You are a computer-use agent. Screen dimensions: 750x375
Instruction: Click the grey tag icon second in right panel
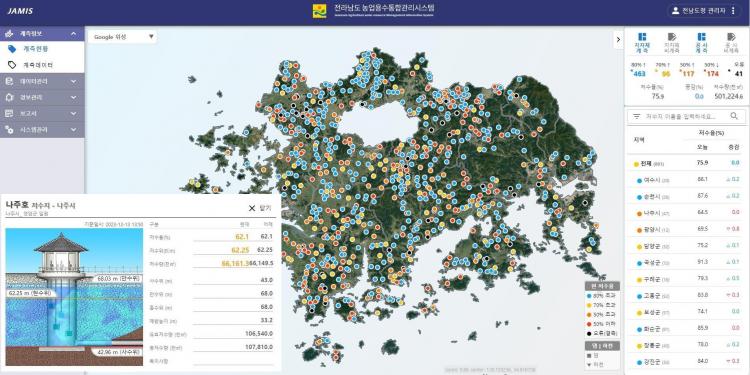click(672, 37)
